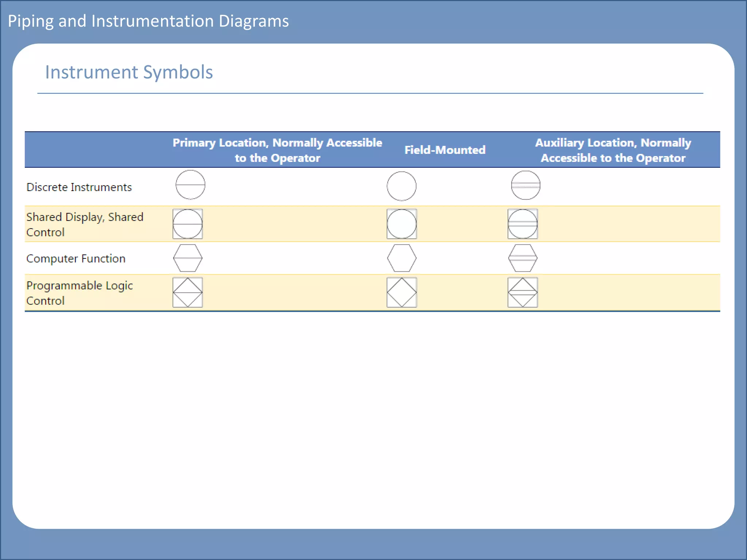Click the Auxiliary Location column header text
Screen dimensions: 747x560
(x=613, y=150)
